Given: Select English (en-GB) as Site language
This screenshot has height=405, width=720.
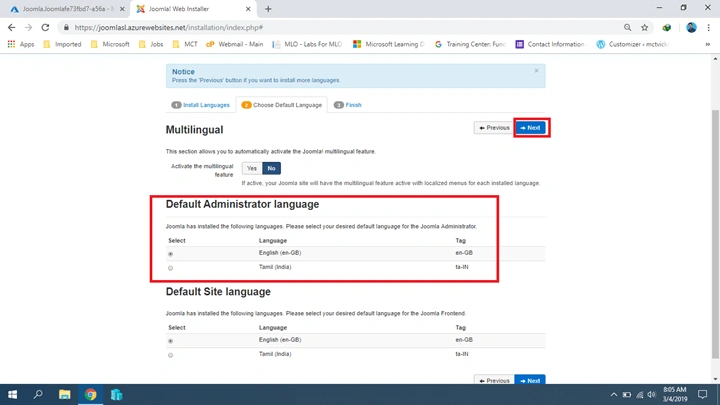Looking at the screenshot, I should (170, 341).
